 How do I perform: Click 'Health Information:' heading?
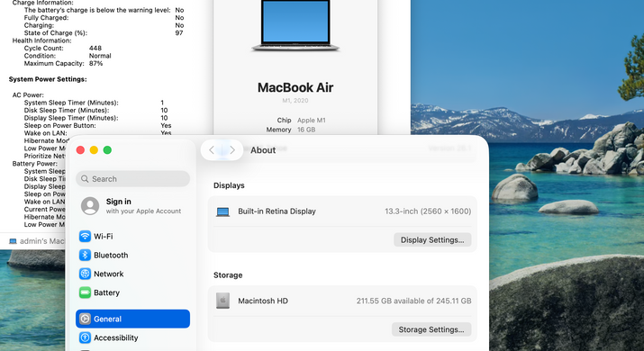click(42, 40)
